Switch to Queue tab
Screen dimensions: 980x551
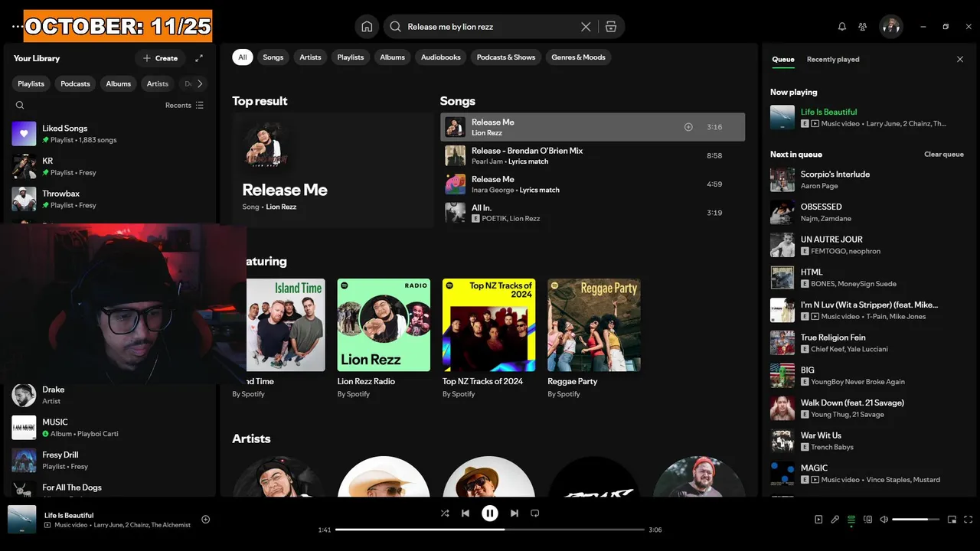(783, 59)
